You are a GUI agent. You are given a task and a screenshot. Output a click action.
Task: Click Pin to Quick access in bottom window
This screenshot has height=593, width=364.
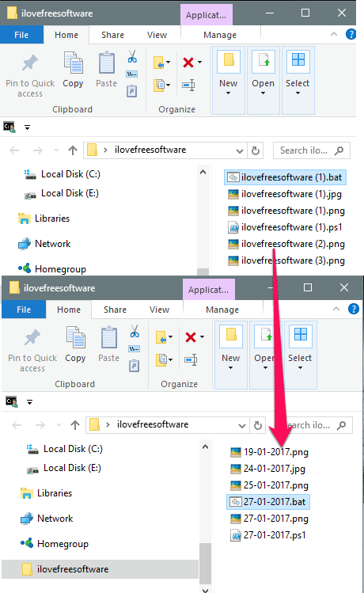[x=32, y=351]
